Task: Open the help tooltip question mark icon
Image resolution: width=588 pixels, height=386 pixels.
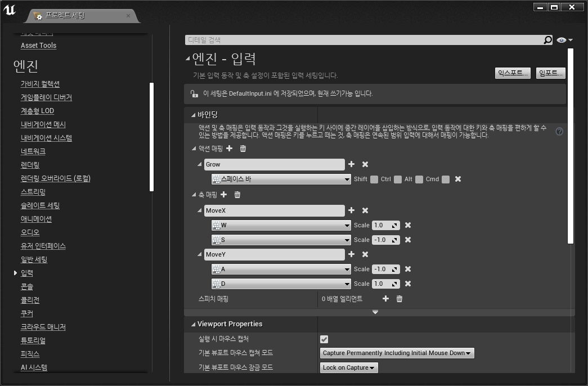Action: point(559,131)
